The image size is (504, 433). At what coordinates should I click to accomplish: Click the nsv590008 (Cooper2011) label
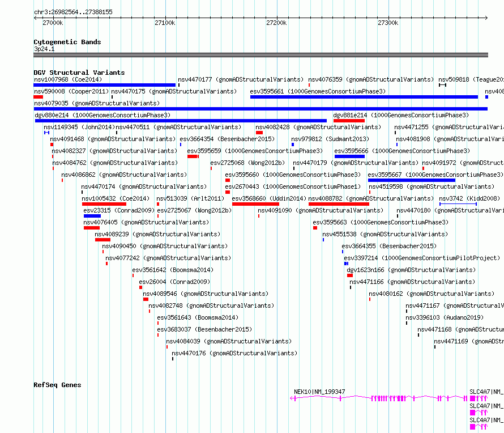click(x=71, y=91)
